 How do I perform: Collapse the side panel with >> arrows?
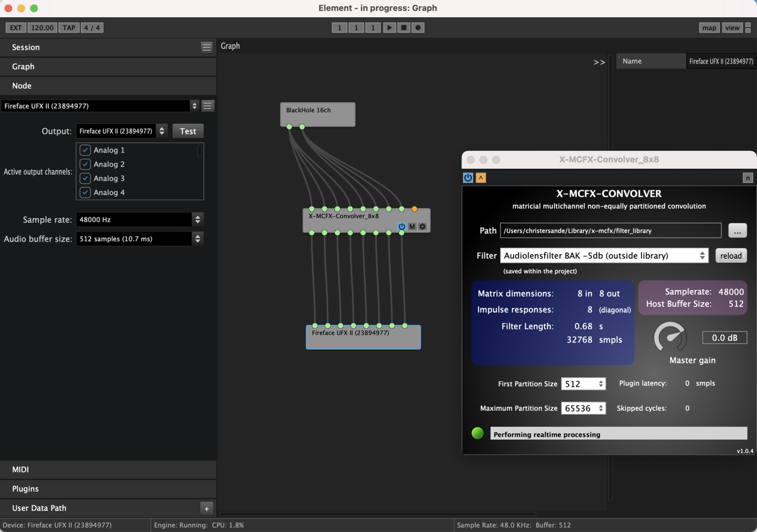click(599, 62)
